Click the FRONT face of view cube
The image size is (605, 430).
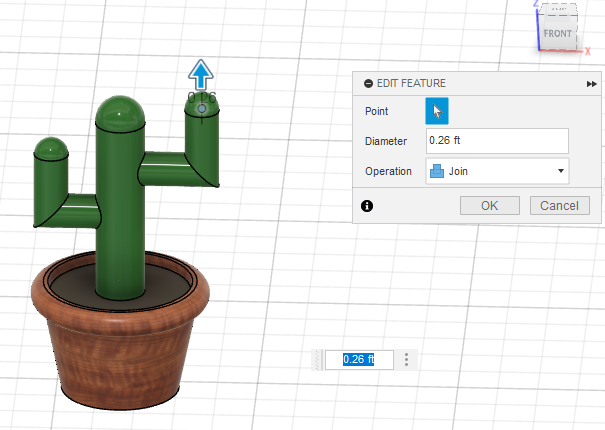point(558,34)
